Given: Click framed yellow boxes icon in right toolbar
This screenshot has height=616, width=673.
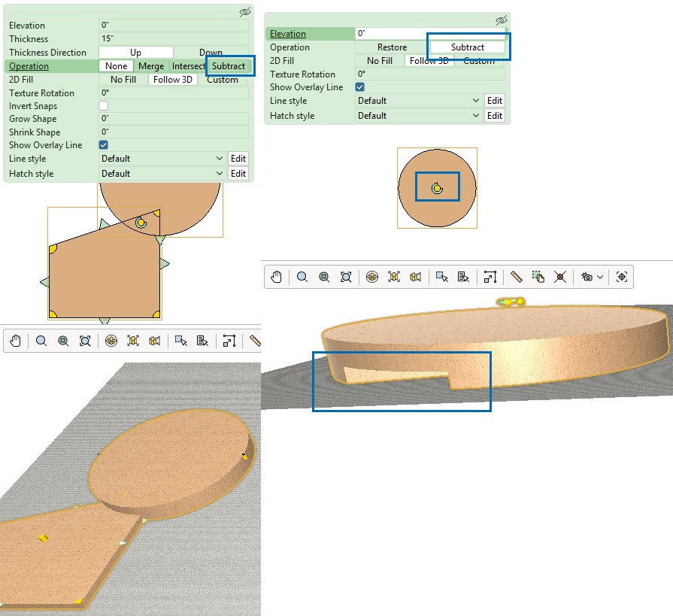Looking at the screenshot, I should point(394,277).
